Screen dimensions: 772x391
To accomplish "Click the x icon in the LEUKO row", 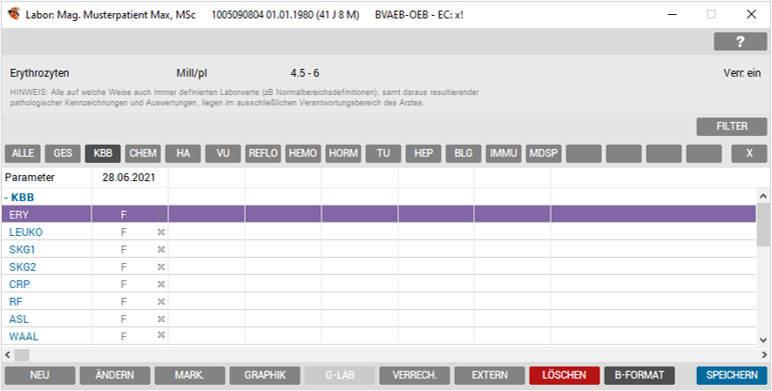I will click(161, 232).
